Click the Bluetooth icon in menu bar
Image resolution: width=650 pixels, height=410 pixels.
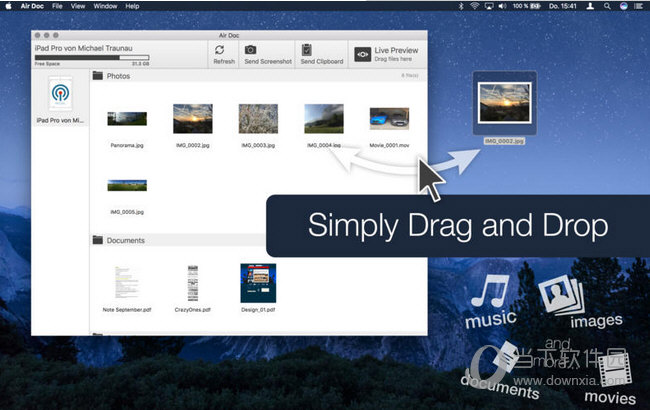(461, 6)
